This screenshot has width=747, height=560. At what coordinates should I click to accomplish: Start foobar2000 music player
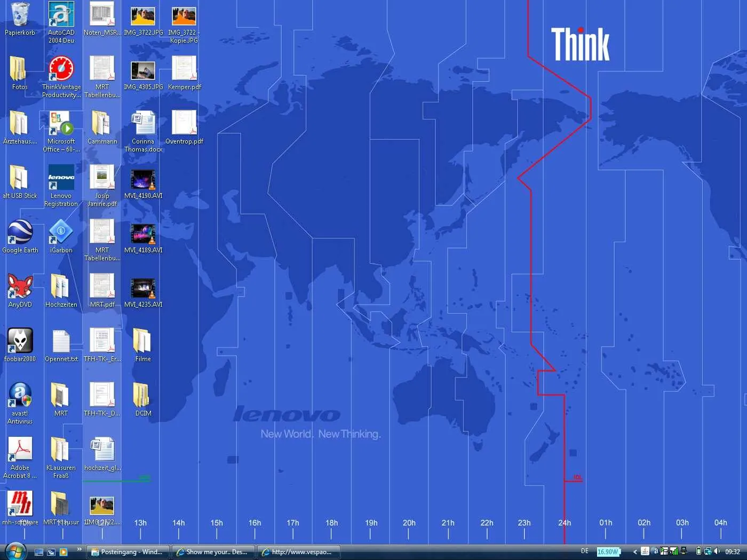pyautogui.click(x=20, y=342)
